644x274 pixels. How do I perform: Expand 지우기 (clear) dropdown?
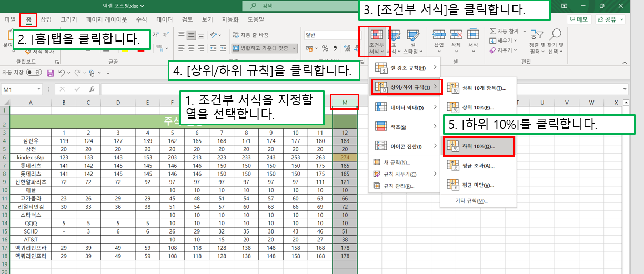[515, 50]
